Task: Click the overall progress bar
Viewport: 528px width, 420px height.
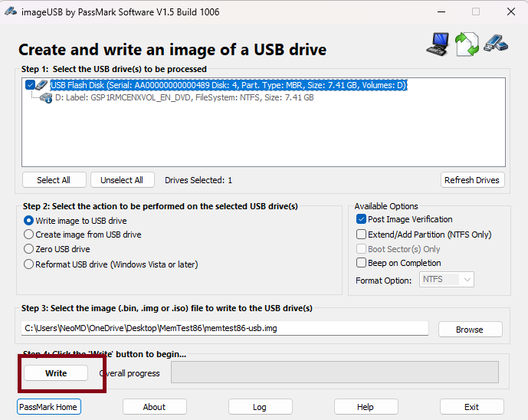Action: (x=334, y=372)
